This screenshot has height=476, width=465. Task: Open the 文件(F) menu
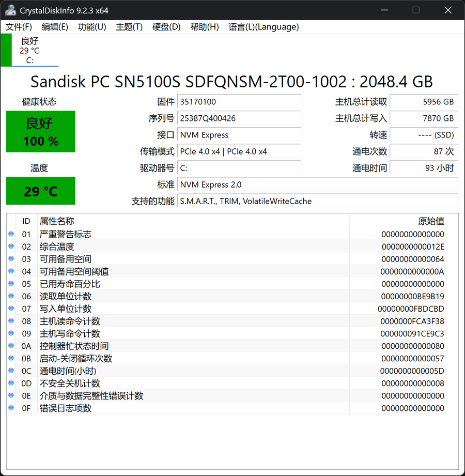tap(19, 27)
